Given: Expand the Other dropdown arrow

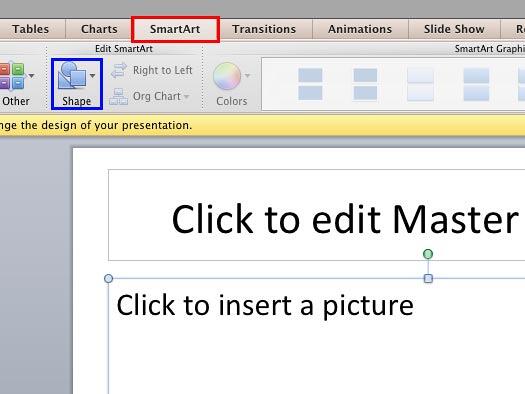Looking at the screenshot, I should (31, 76).
